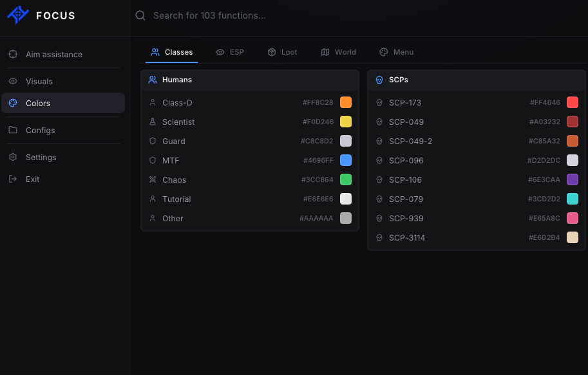Open the Menu colors tab
The height and width of the screenshot is (375, 588).
coord(396,52)
